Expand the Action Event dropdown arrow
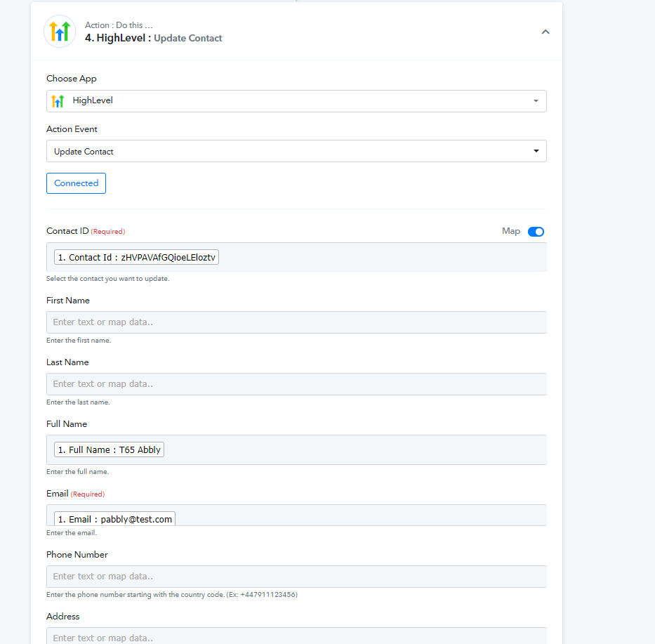Screen dimensions: 655x644 (536, 151)
